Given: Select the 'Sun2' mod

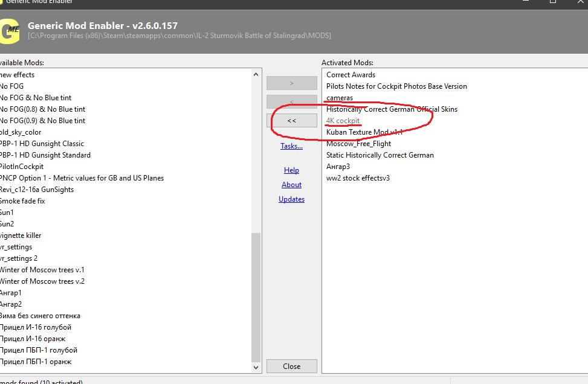Looking at the screenshot, I should click(x=7, y=224).
